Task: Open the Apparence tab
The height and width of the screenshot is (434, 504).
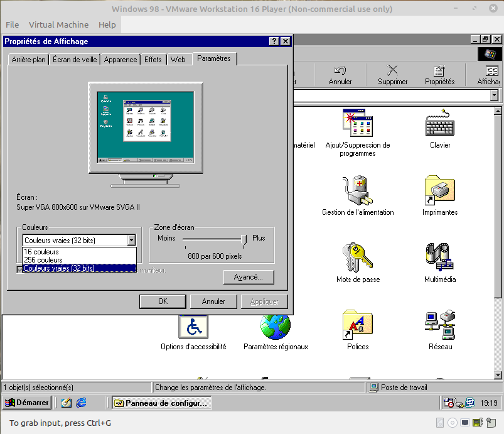Action: [121, 60]
